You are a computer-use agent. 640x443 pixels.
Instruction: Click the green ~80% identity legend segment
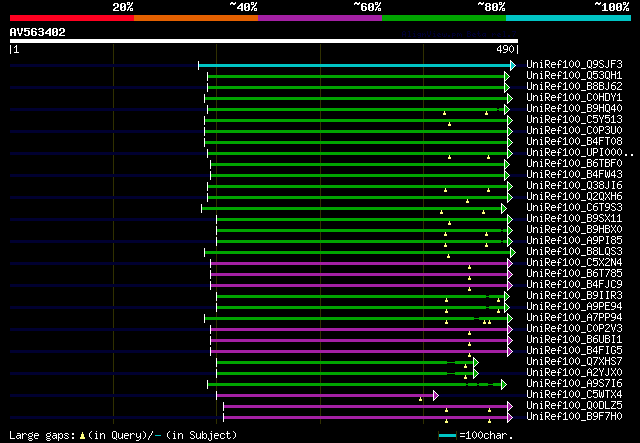tap(443, 17)
